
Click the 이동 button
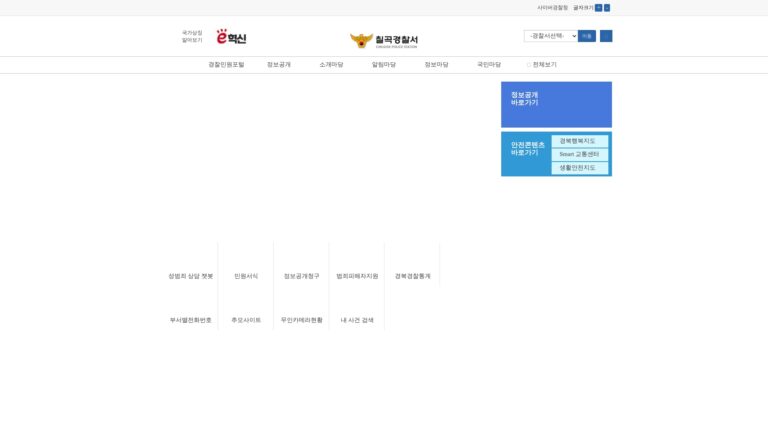(x=587, y=36)
